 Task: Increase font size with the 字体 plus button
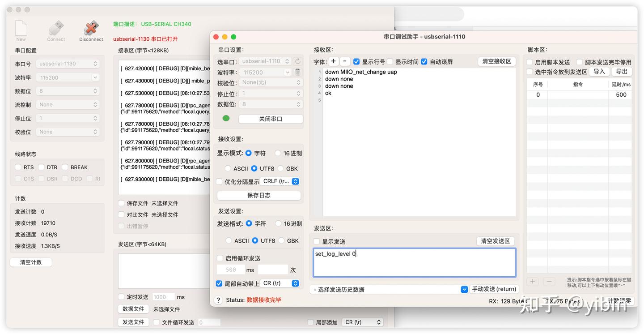point(334,62)
